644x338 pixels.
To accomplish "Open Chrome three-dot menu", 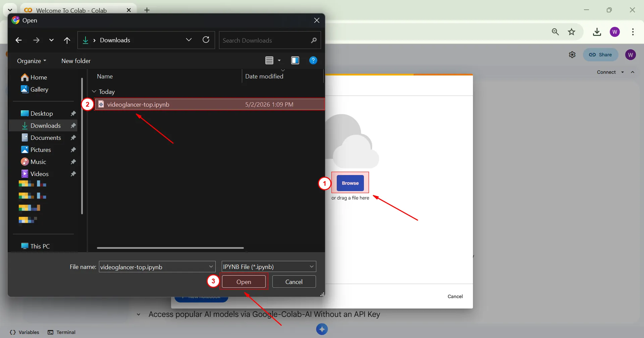I will pos(633,32).
